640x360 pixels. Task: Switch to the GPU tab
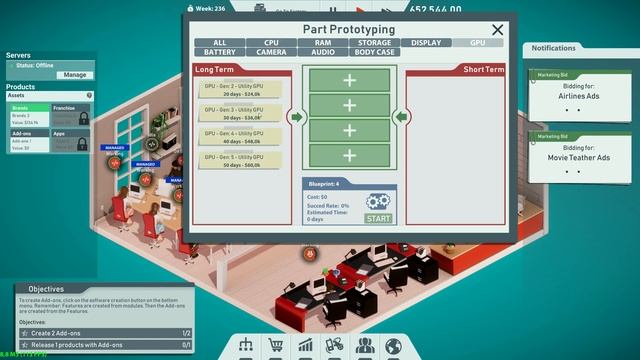(x=478, y=43)
